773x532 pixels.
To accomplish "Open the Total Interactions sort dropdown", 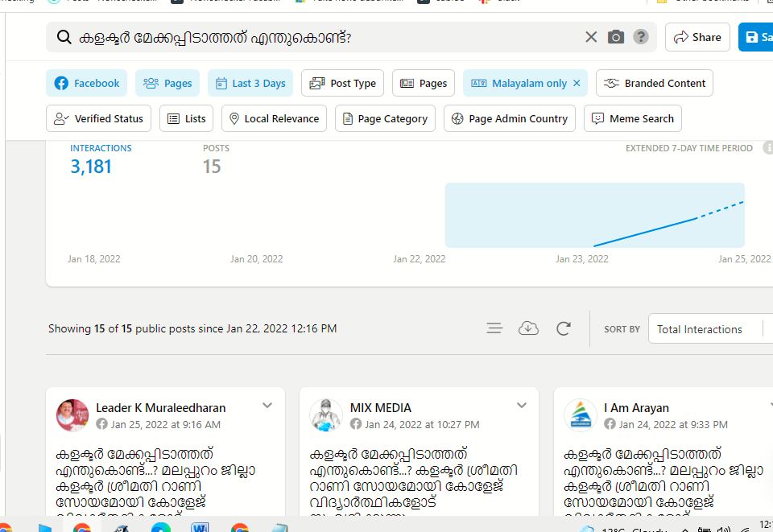I will [706, 329].
